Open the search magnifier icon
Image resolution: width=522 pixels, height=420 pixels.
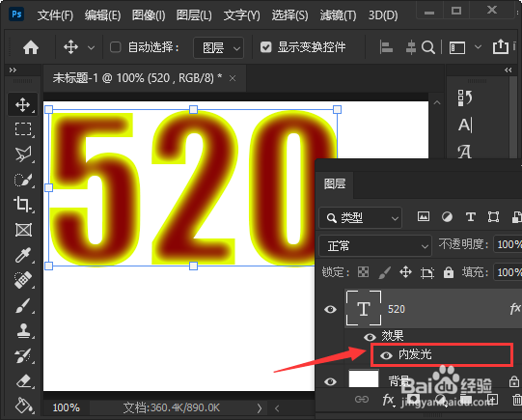pos(428,47)
